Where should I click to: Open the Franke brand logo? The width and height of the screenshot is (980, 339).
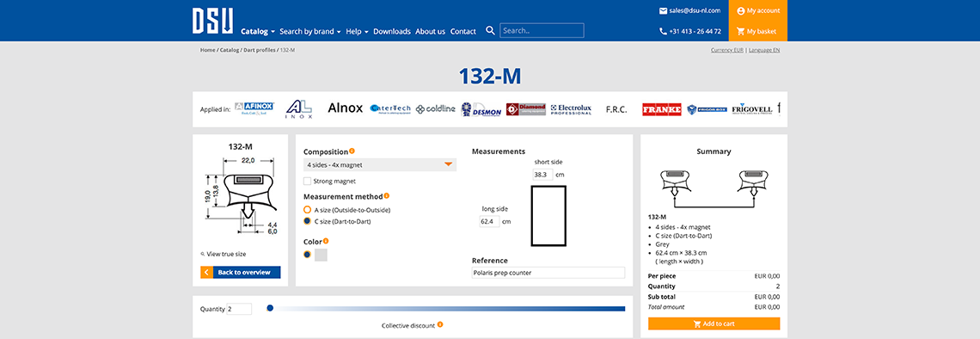662,109
